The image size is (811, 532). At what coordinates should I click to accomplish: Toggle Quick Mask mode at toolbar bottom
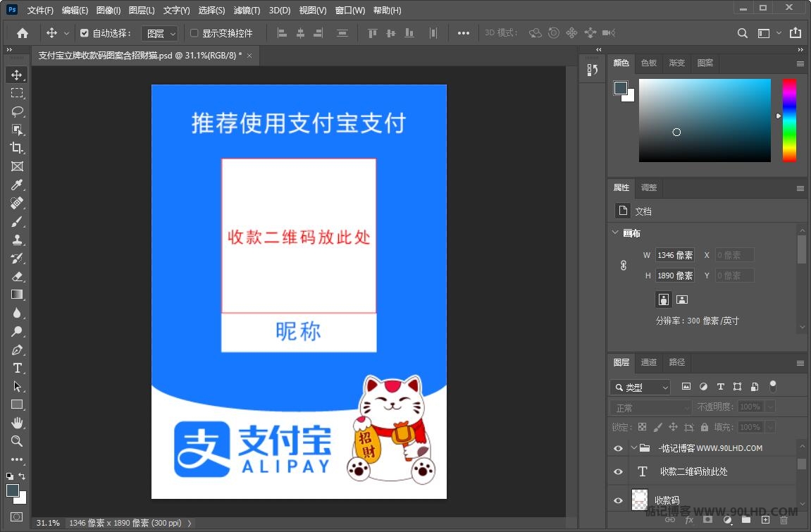pyautogui.click(x=16, y=516)
